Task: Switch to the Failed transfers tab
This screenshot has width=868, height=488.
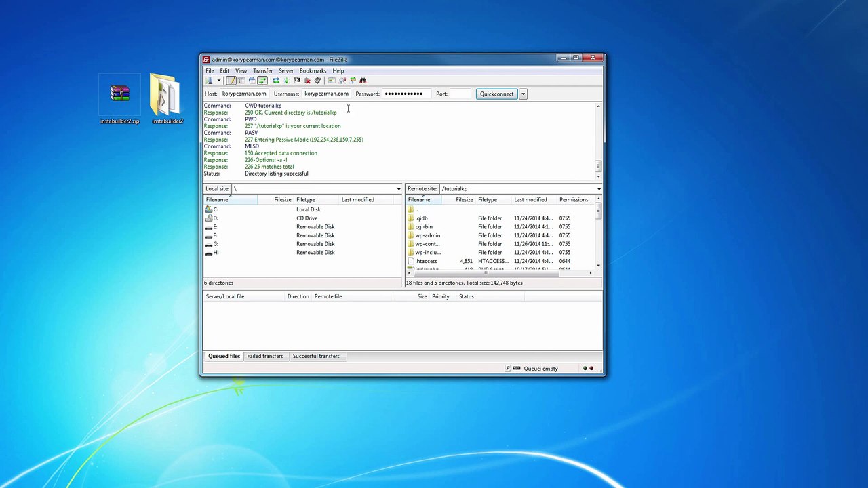Action: coord(264,356)
